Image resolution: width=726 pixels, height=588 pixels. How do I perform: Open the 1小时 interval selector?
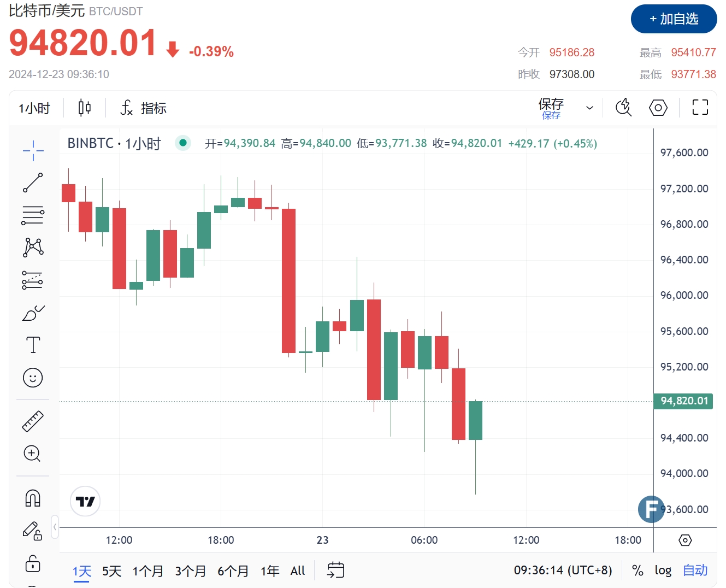pos(34,108)
